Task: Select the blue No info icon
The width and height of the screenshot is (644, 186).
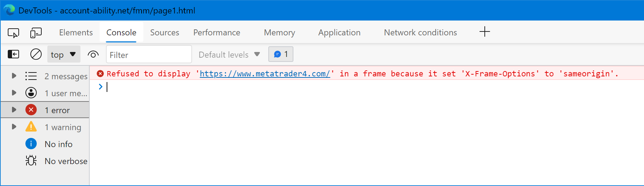Action: [x=31, y=144]
